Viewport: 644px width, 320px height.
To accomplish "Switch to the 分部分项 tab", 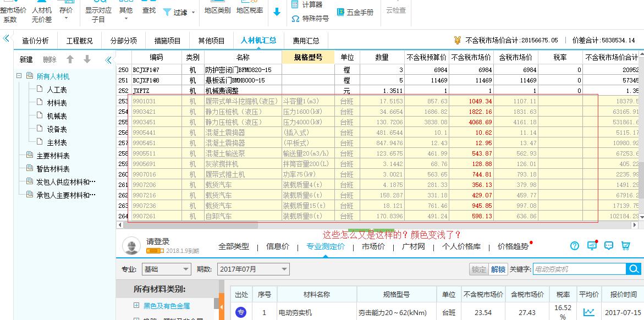I will (x=124, y=41).
